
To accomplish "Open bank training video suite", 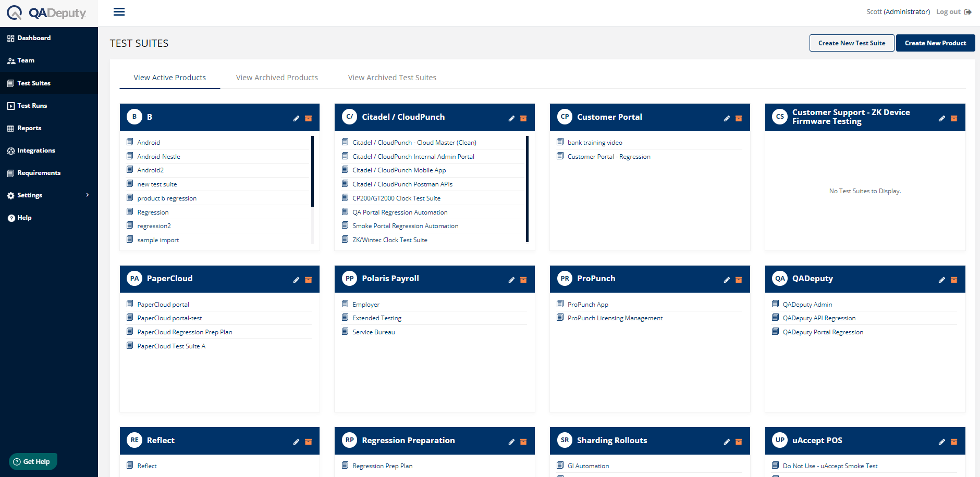I will click(x=595, y=143).
